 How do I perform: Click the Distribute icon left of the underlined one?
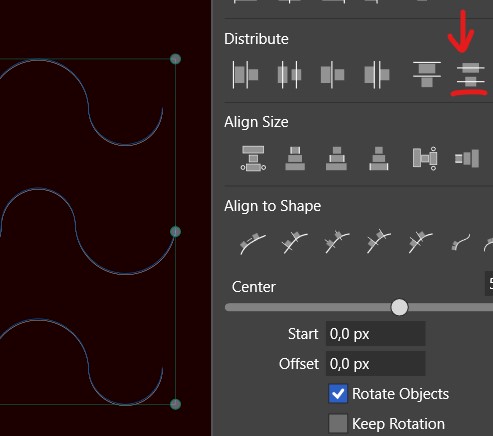coord(427,74)
